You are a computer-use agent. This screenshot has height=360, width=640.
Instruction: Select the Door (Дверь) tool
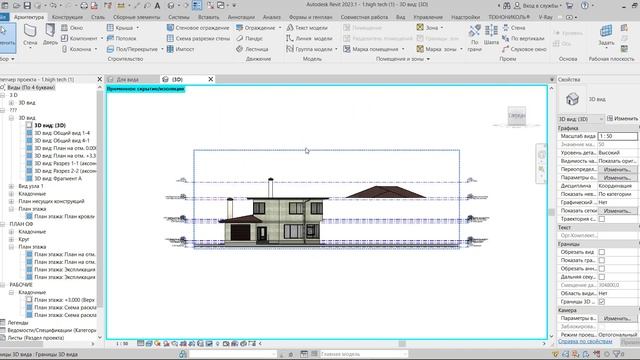tap(50, 35)
